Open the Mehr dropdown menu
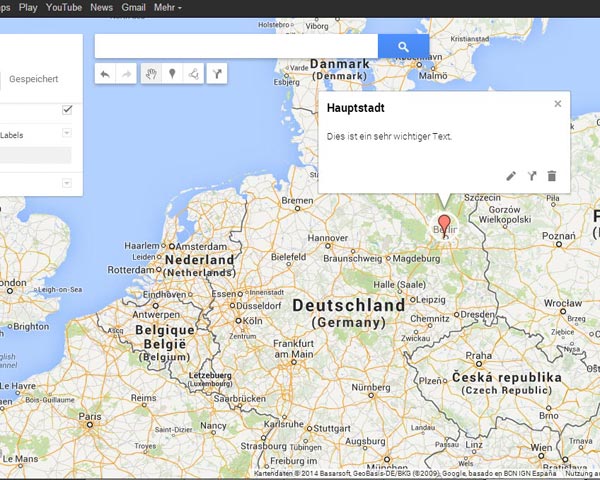 [x=168, y=7]
